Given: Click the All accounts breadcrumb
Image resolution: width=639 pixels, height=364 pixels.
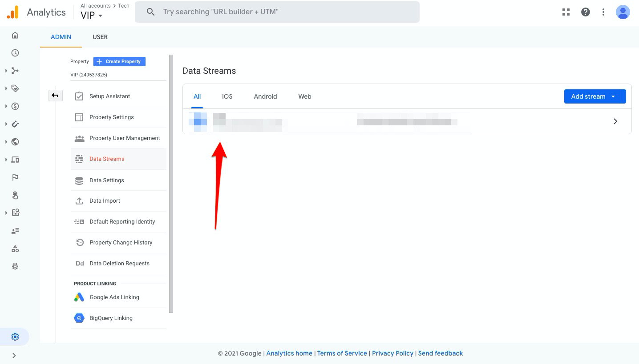Looking at the screenshot, I should click(x=96, y=6).
